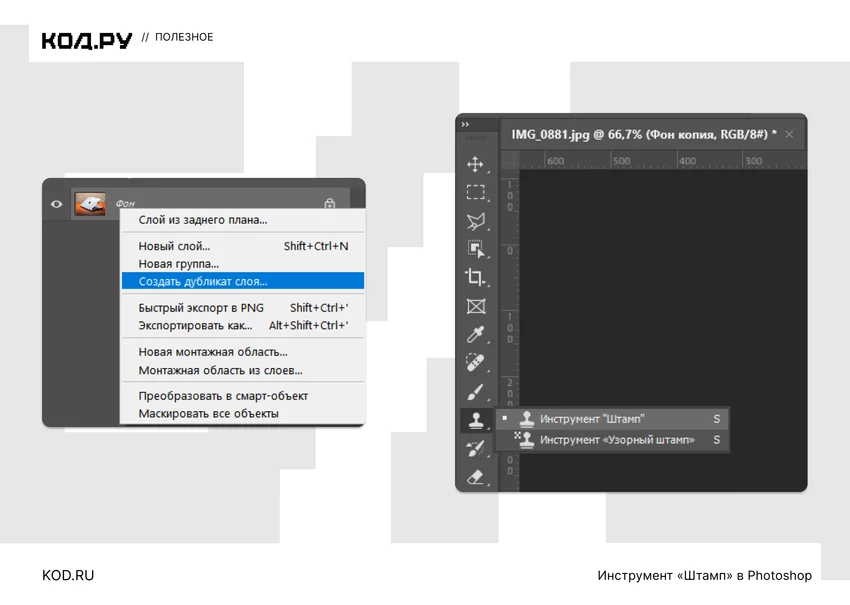Click Маскировать все объекты
Viewport: 850px width, 605px height.
[x=243, y=414]
